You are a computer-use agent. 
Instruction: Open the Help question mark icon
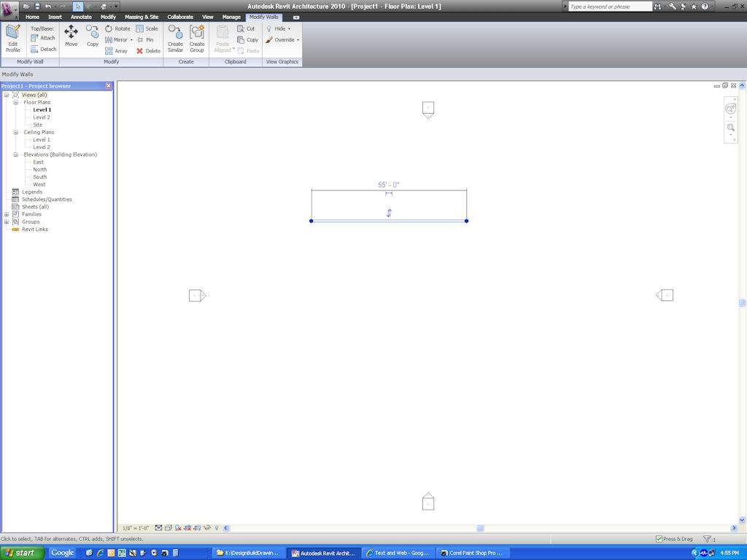705,7
